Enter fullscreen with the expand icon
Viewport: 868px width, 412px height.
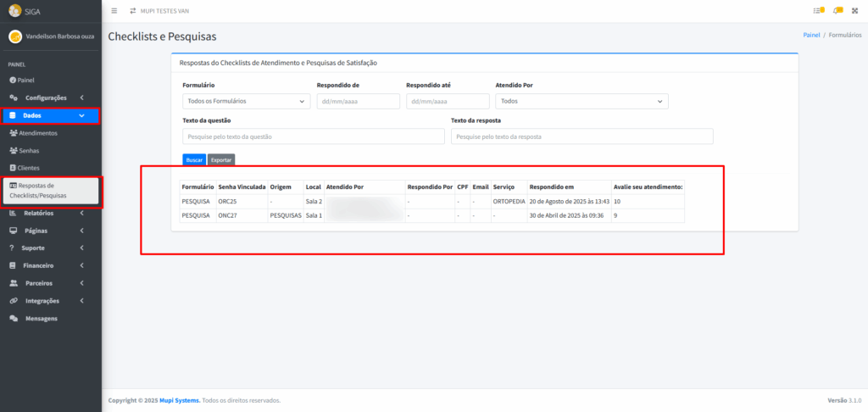point(855,10)
